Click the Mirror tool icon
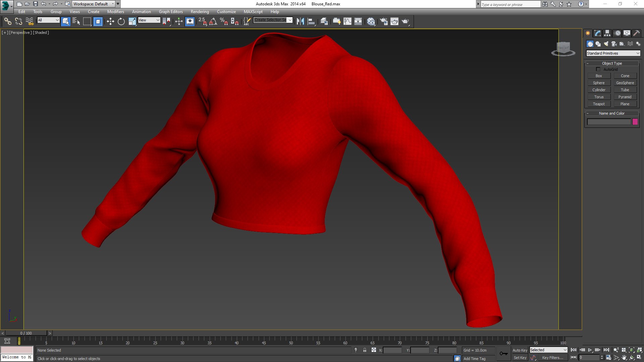 pyautogui.click(x=300, y=21)
